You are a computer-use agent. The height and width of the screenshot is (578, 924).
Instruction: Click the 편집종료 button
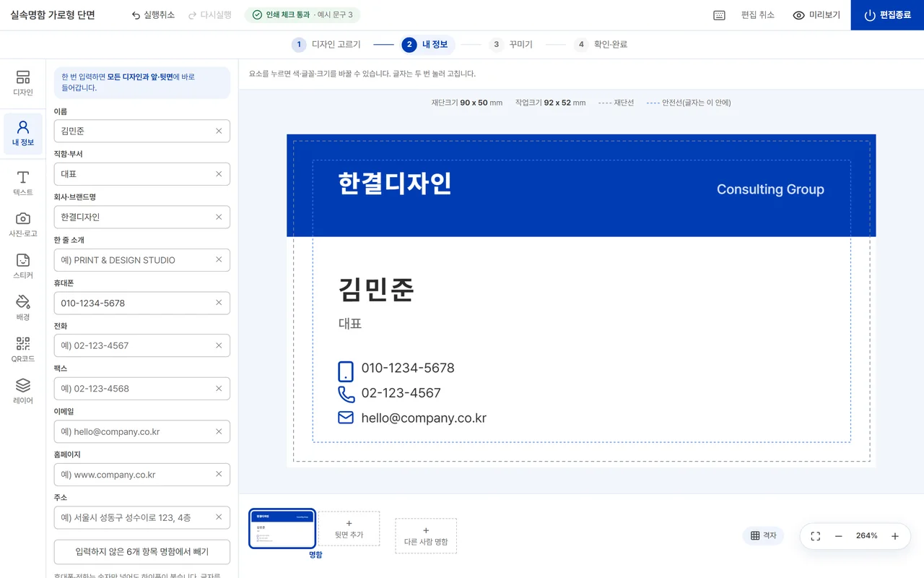887,15
